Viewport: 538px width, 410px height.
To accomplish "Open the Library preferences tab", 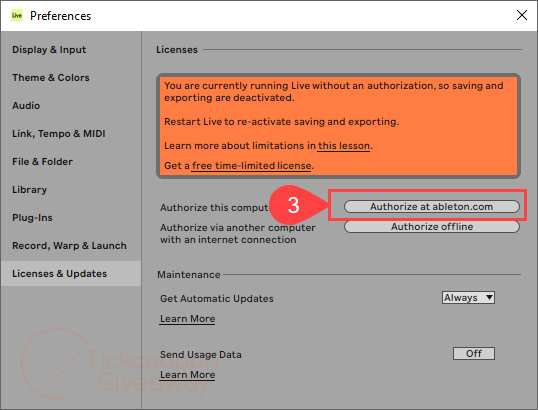I will pos(30,190).
